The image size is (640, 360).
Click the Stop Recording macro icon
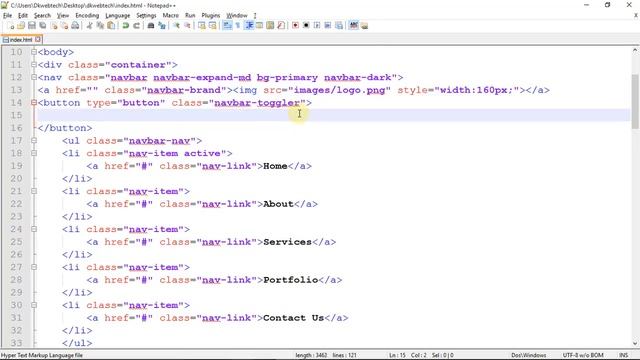306,26
